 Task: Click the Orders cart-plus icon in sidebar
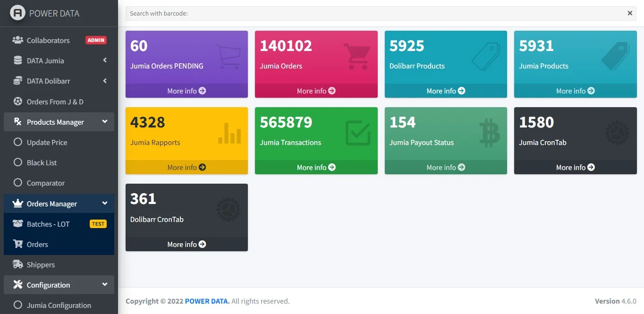click(x=18, y=244)
